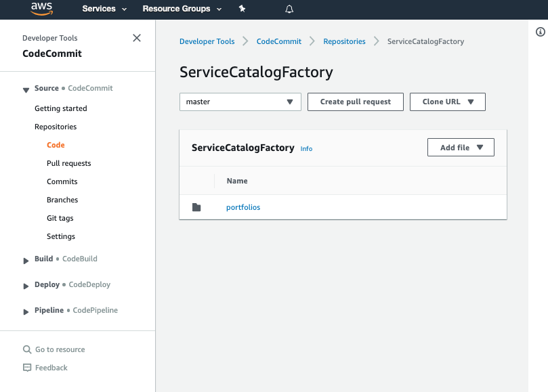This screenshot has width=548, height=392.
Task: Click the Developer Tools sidebar label
Action: coord(50,38)
